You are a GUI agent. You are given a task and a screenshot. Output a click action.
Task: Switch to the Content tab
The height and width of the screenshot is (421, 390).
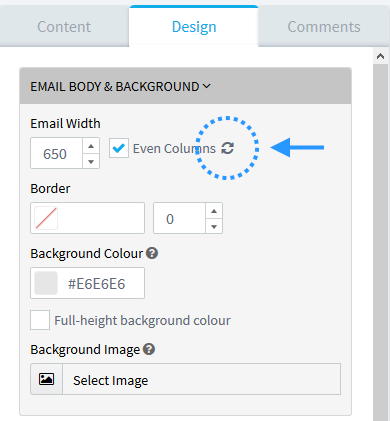64,27
